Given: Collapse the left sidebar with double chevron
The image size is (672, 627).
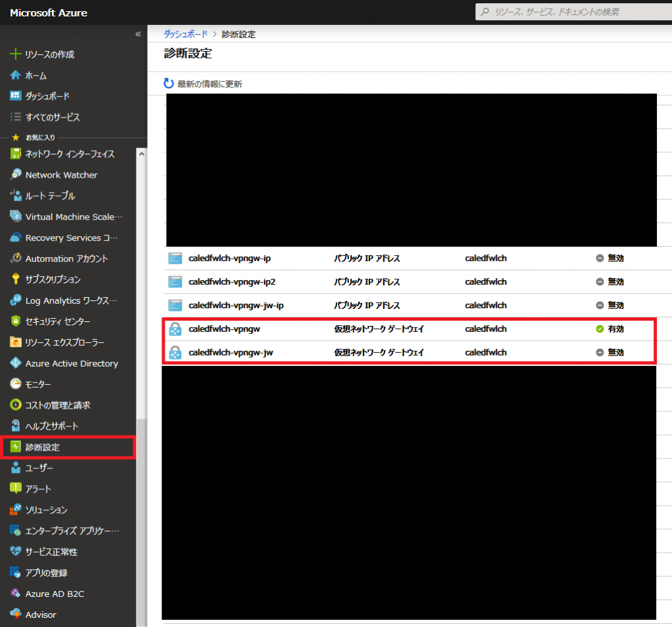Looking at the screenshot, I should click(x=138, y=34).
